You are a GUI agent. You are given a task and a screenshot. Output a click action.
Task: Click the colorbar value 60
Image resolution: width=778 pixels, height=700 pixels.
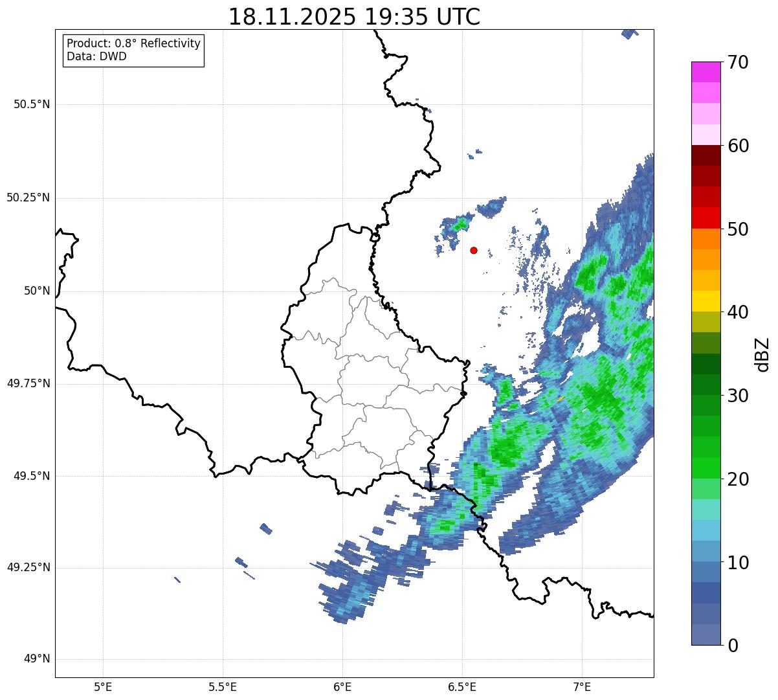tap(738, 146)
